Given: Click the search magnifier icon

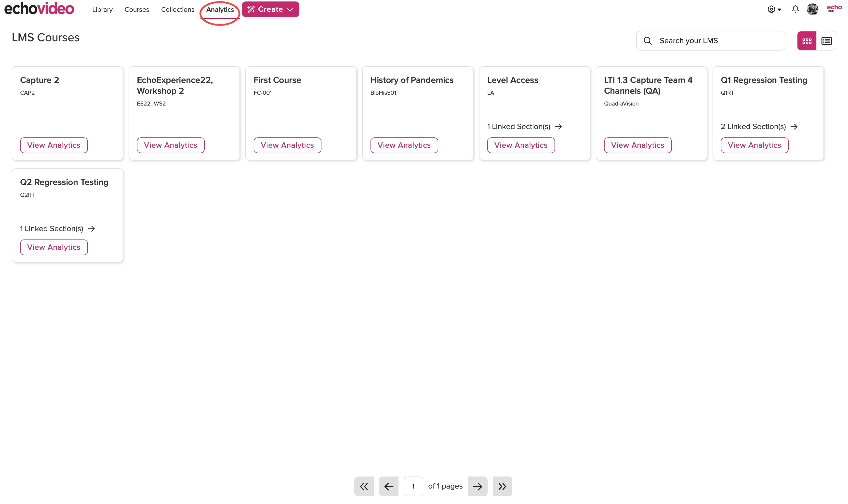Looking at the screenshot, I should pos(648,40).
